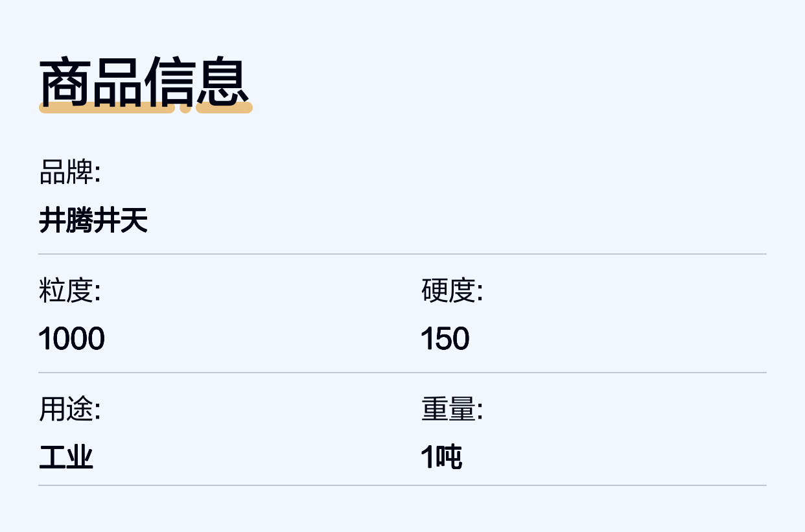Image resolution: width=805 pixels, height=532 pixels.
Task: Click the long orange underline segment under heading
Action: (x=107, y=108)
